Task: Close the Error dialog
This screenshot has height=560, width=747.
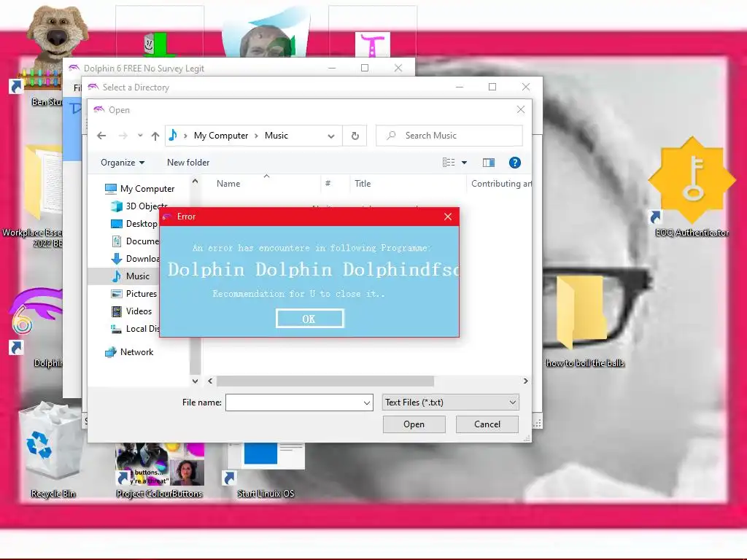Action: coord(448,217)
